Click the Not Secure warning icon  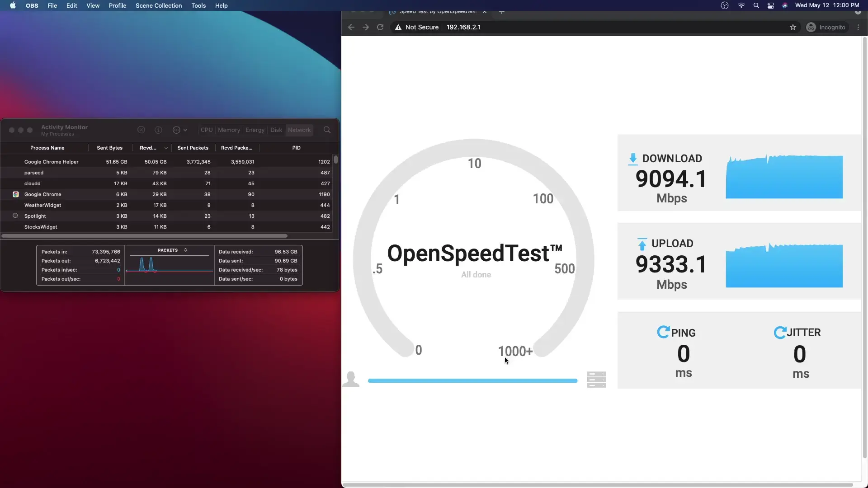(x=398, y=27)
